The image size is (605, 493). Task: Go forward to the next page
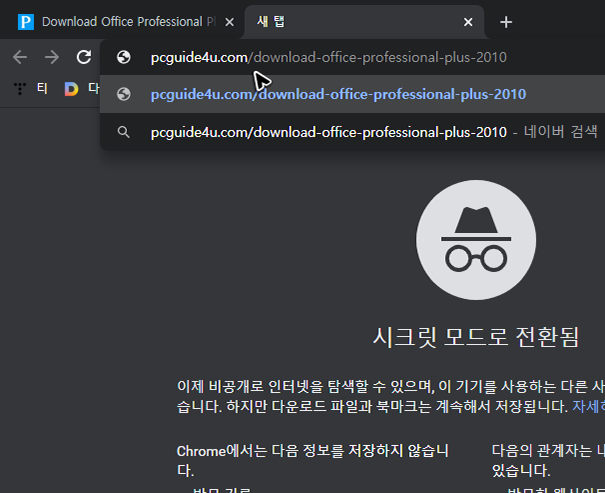[x=52, y=57]
